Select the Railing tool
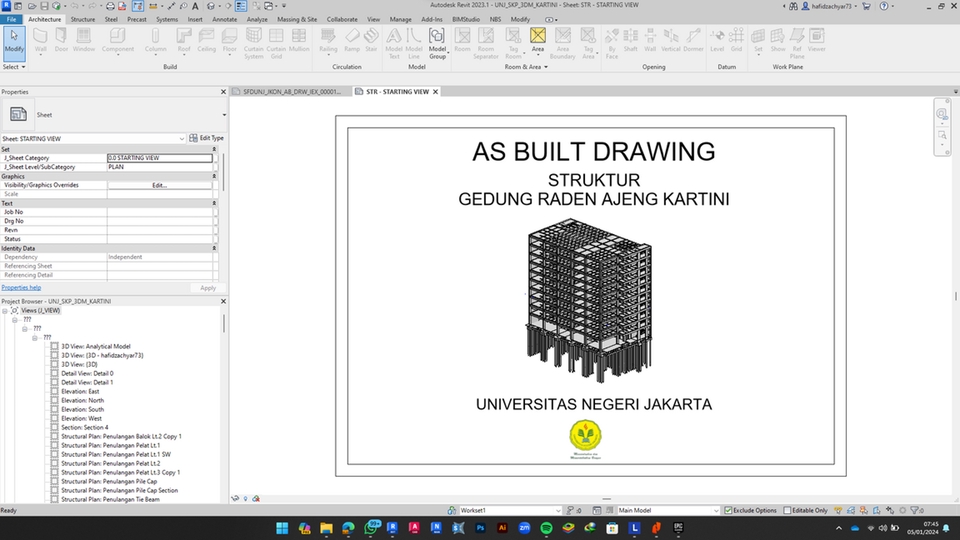 pos(328,41)
